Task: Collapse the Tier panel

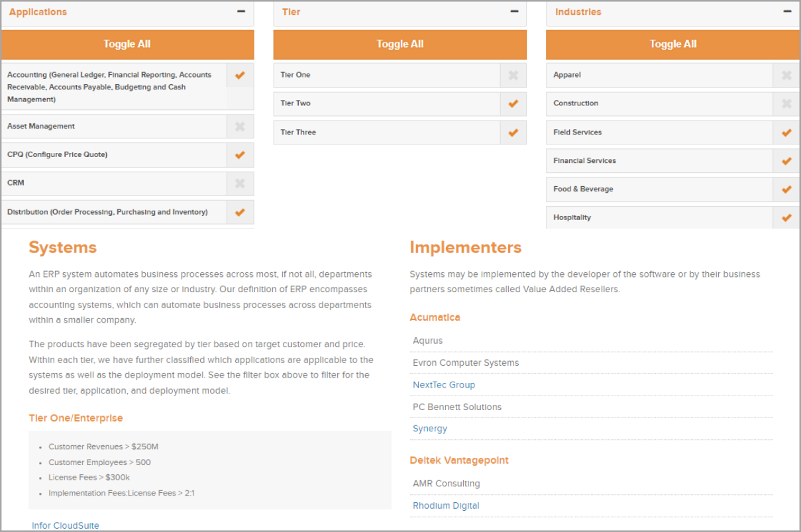Action: [x=513, y=11]
